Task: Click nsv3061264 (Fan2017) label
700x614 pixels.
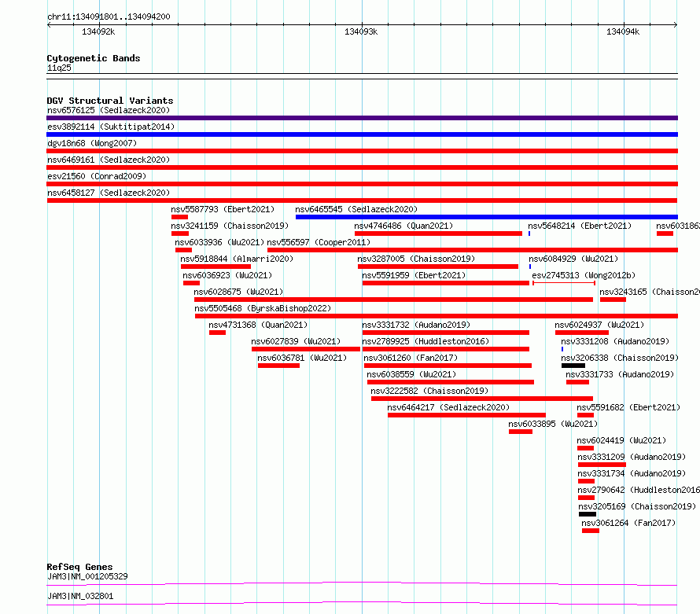Action: click(628, 523)
